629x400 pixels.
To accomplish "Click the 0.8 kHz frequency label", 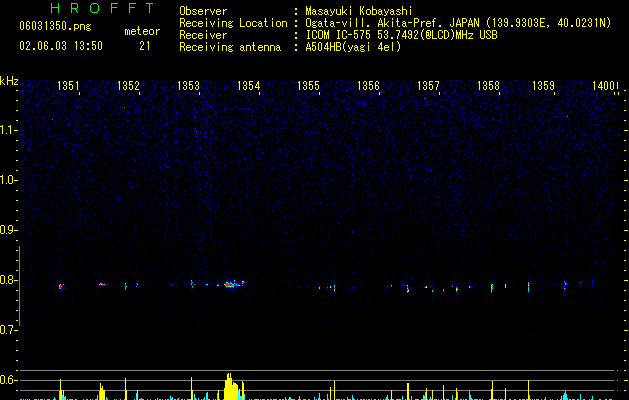I will (9, 280).
